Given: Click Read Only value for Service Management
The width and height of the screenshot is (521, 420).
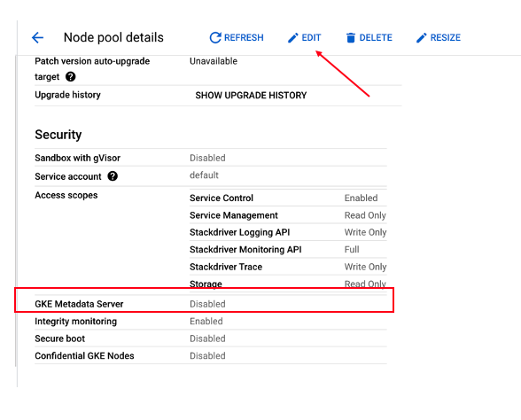Looking at the screenshot, I should tap(365, 215).
